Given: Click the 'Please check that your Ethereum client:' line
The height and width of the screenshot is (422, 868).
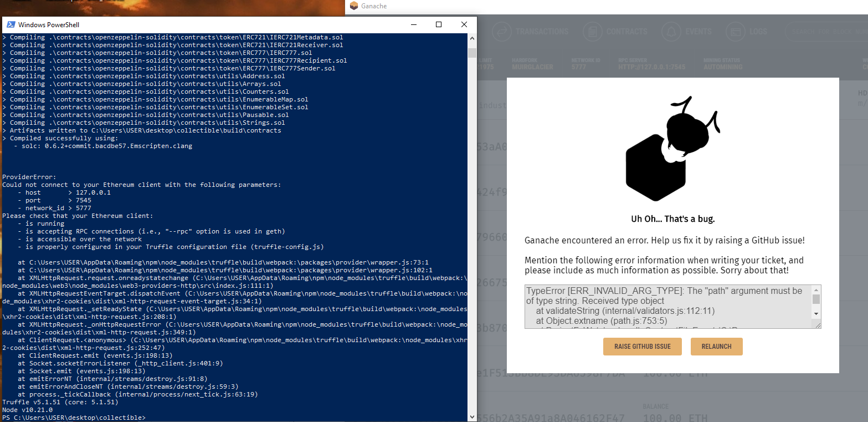Looking at the screenshot, I should [78, 216].
